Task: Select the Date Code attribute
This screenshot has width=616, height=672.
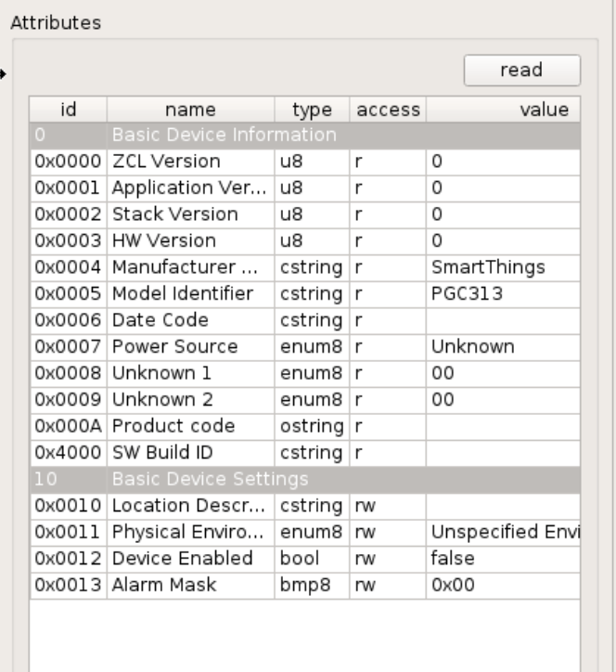Action: click(x=190, y=320)
